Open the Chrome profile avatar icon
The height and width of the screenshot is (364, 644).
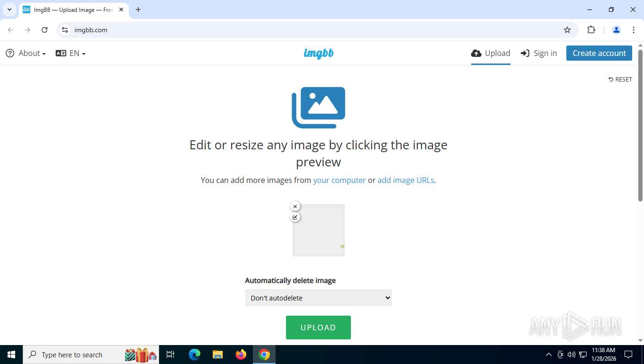pyautogui.click(x=617, y=30)
